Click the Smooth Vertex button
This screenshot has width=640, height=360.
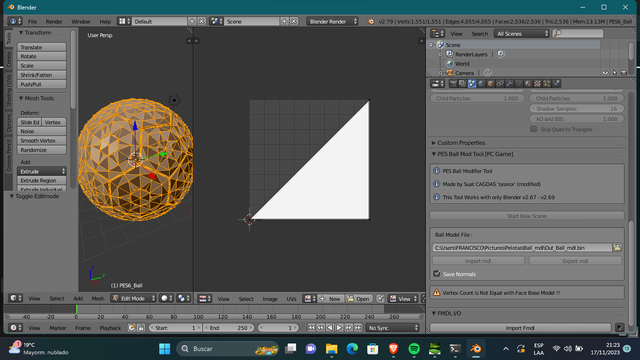[42, 141]
